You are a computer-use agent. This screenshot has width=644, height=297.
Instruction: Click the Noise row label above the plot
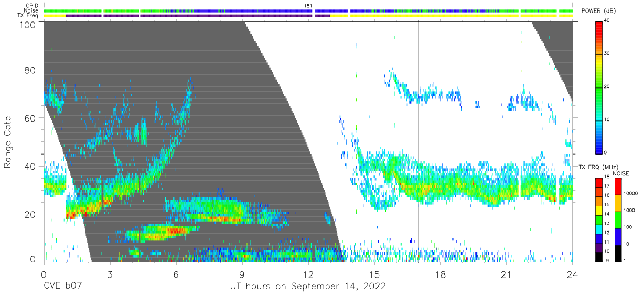click(x=31, y=10)
